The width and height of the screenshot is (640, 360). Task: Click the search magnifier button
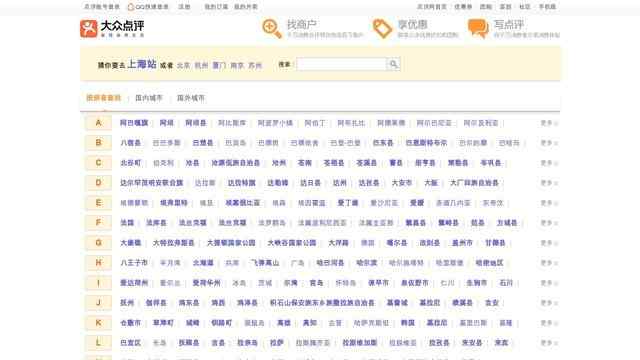(x=393, y=64)
